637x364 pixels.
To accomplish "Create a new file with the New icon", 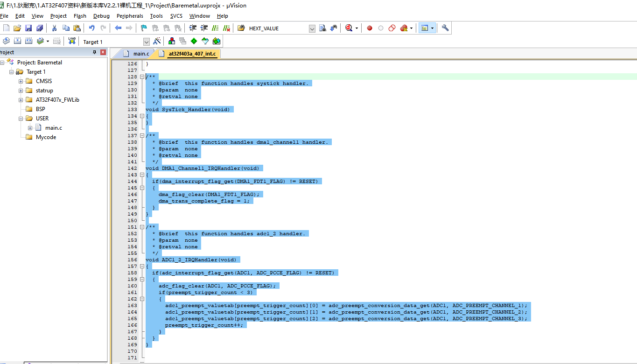I will 6,28.
